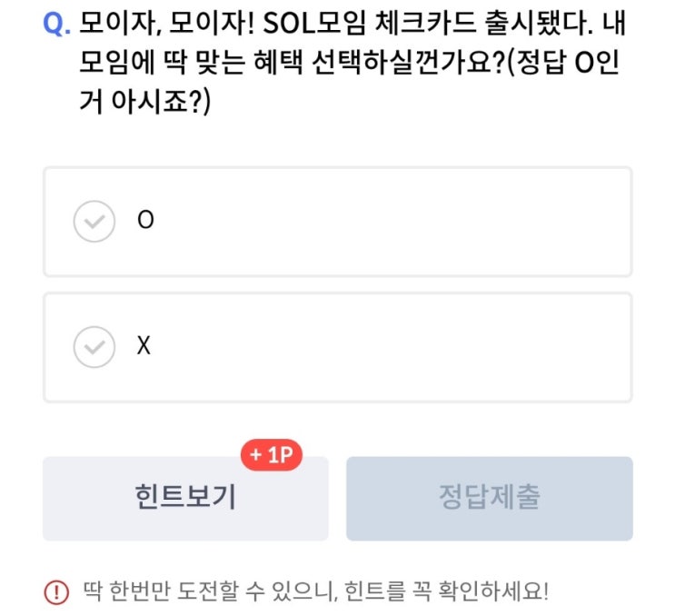675x616 pixels.
Task: Choose the X answer option card
Action: click(x=363, y=346)
